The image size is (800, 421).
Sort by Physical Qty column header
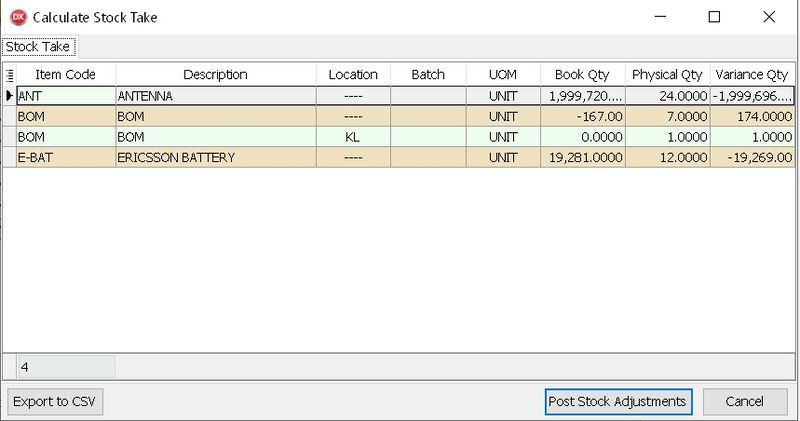pos(668,75)
